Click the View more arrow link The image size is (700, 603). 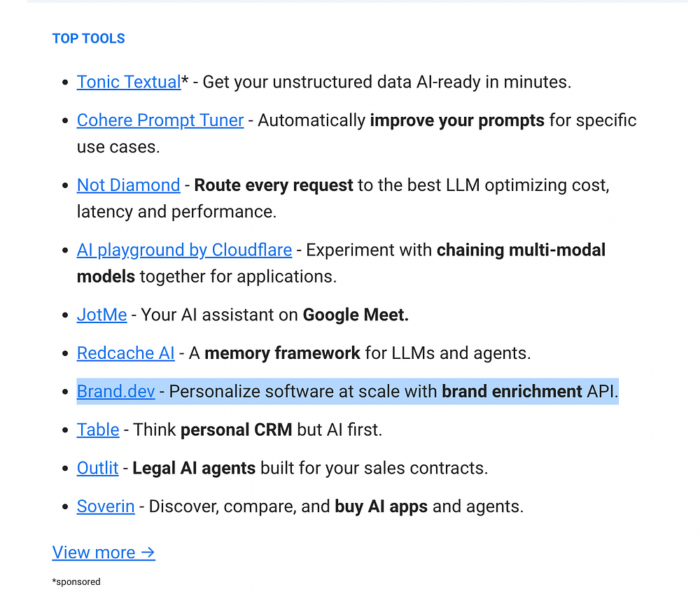point(104,553)
